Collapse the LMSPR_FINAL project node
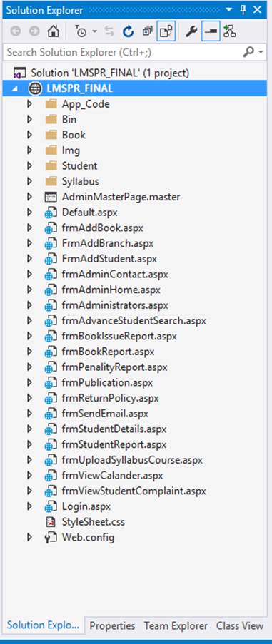The image size is (272, 644). (x=15, y=88)
